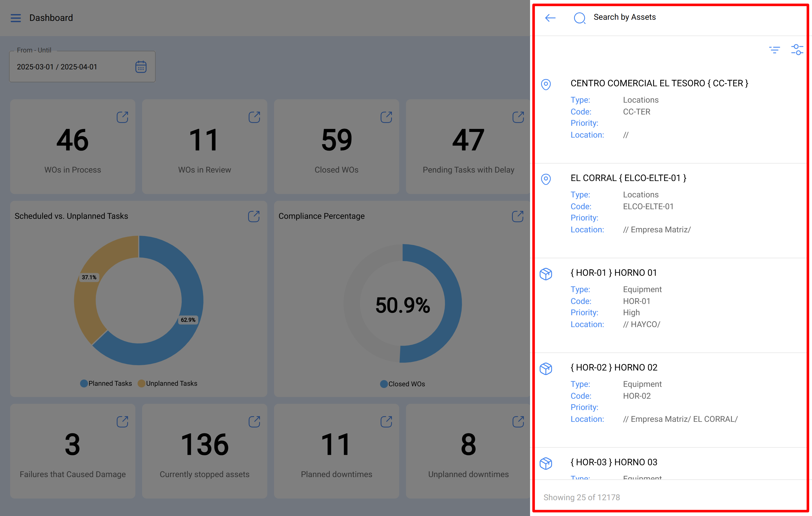Screen dimensions: 812x516
Task: Open the calendar date picker icon
Action: pyautogui.click(x=141, y=67)
